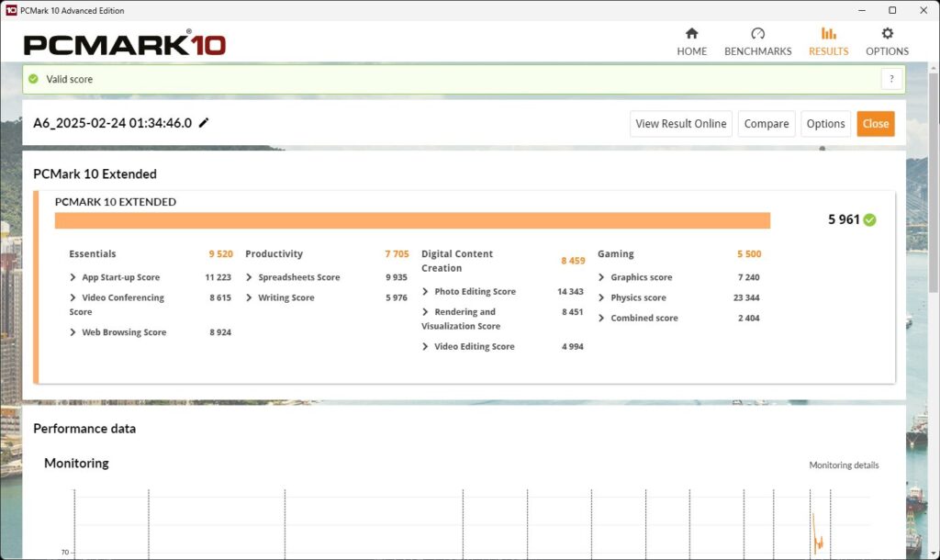This screenshot has width=940, height=560.
Task: Click green checkmark beside 5 961 score
Action: [869, 220]
